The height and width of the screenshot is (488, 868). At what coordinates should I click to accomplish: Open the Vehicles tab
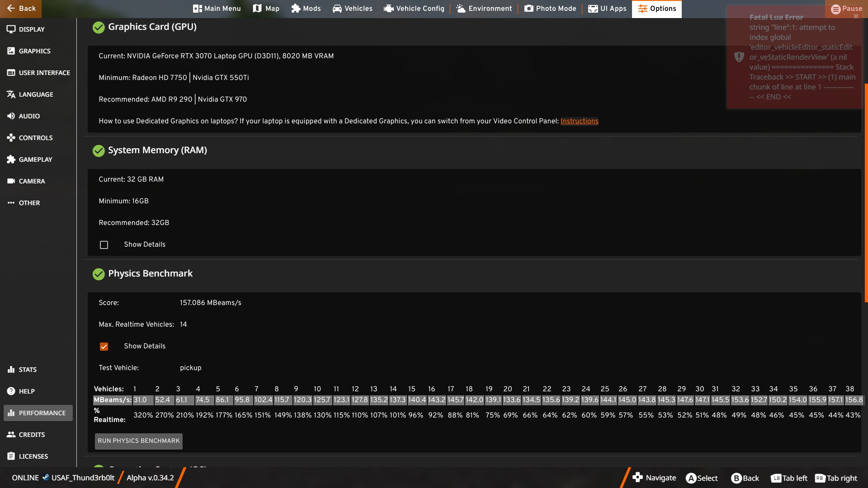pyautogui.click(x=352, y=9)
